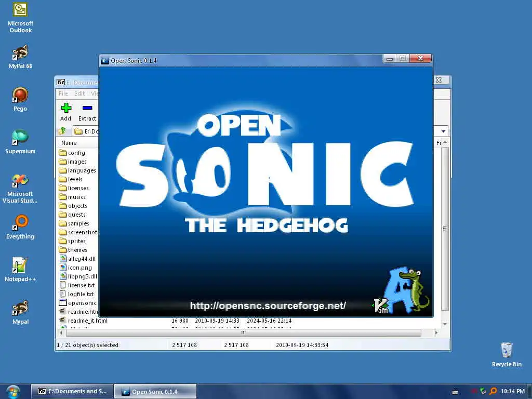Screen dimensions: 532x399
Task: Select the licenses folder
Action: click(74, 188)
